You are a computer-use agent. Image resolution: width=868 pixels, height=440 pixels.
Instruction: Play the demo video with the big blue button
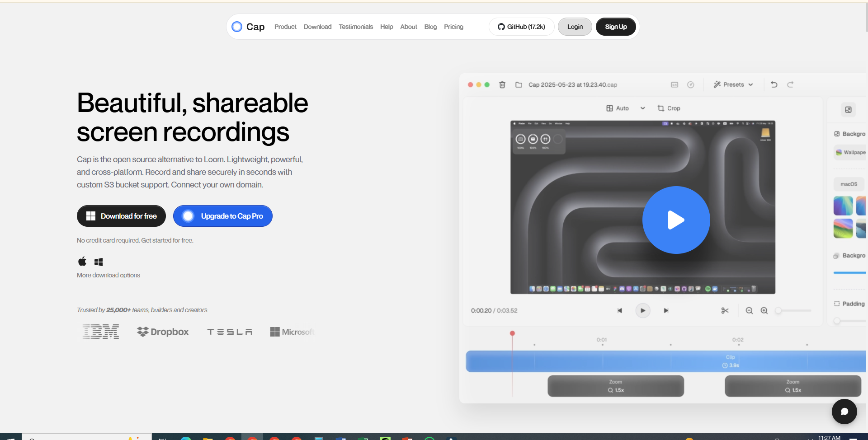[676, 220]
